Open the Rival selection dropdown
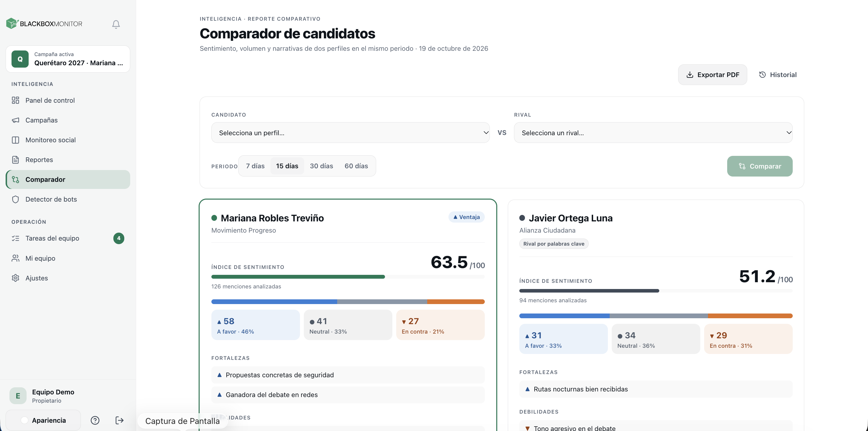The height and width of the screenshot is (431, 868). 653,133
